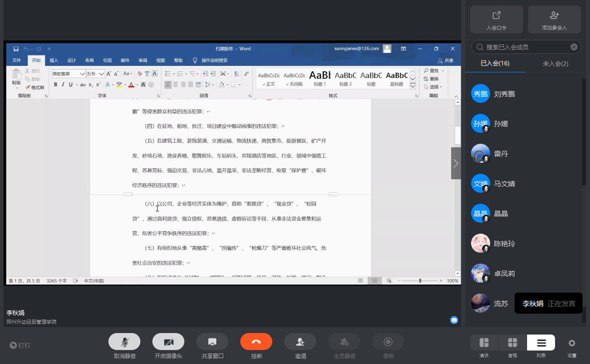Click 查找 find in Word

coord(431,71)
